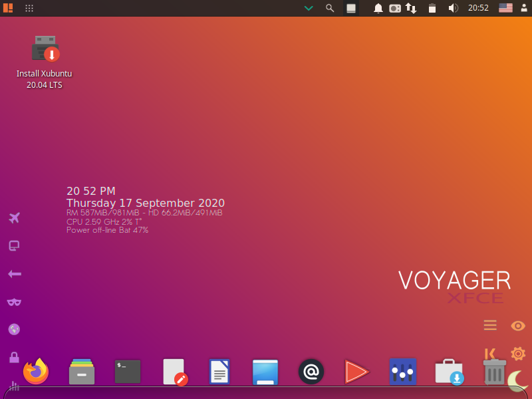The height and width of the screenshot is (399, 532).
Task: Launch Firefox from the dock
Action: (36, 371)
